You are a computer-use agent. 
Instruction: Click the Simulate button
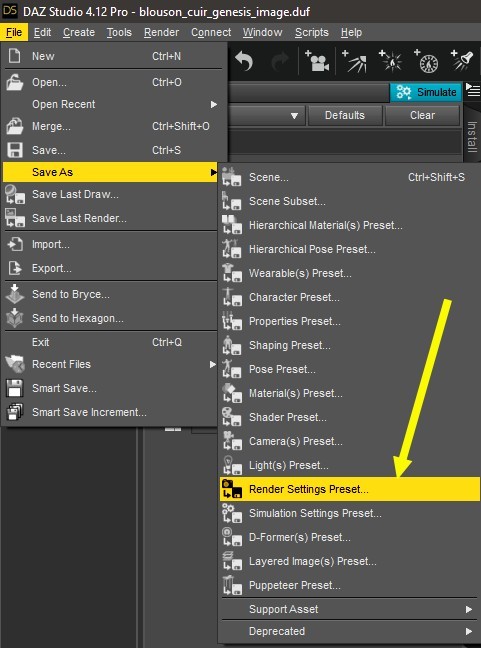tap(426, 92)
